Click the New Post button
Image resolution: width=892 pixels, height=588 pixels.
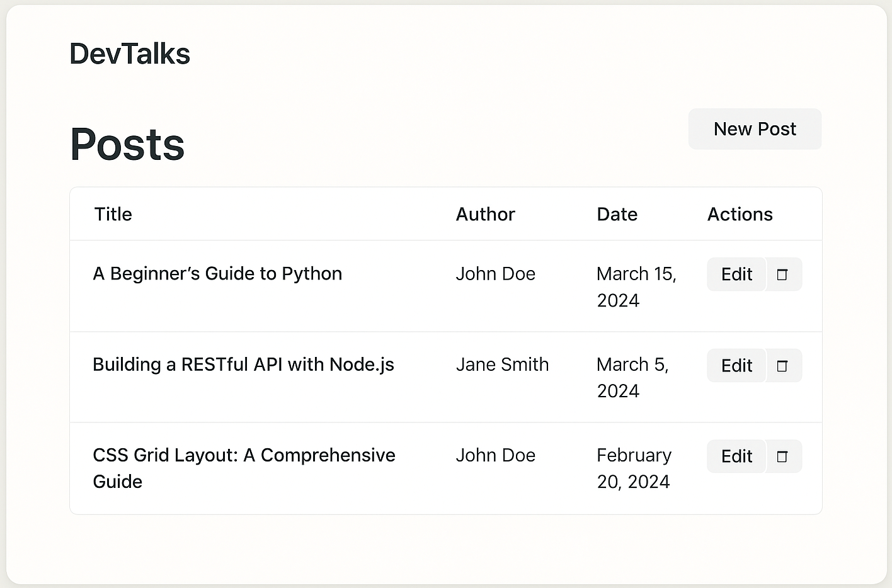(754, 129)
